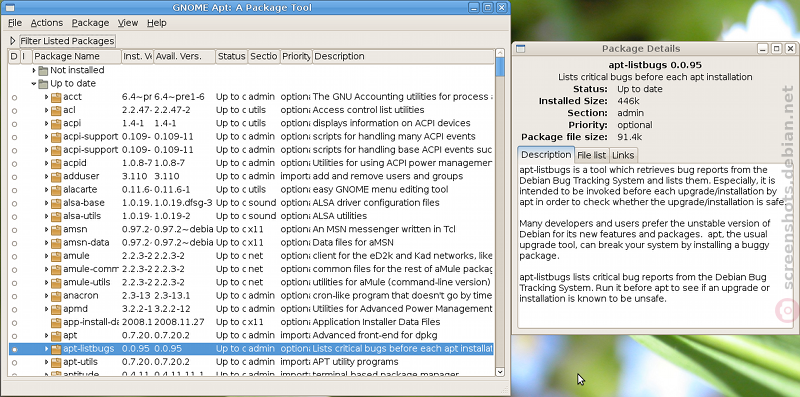Expand the Not installed group

[34, 70]
